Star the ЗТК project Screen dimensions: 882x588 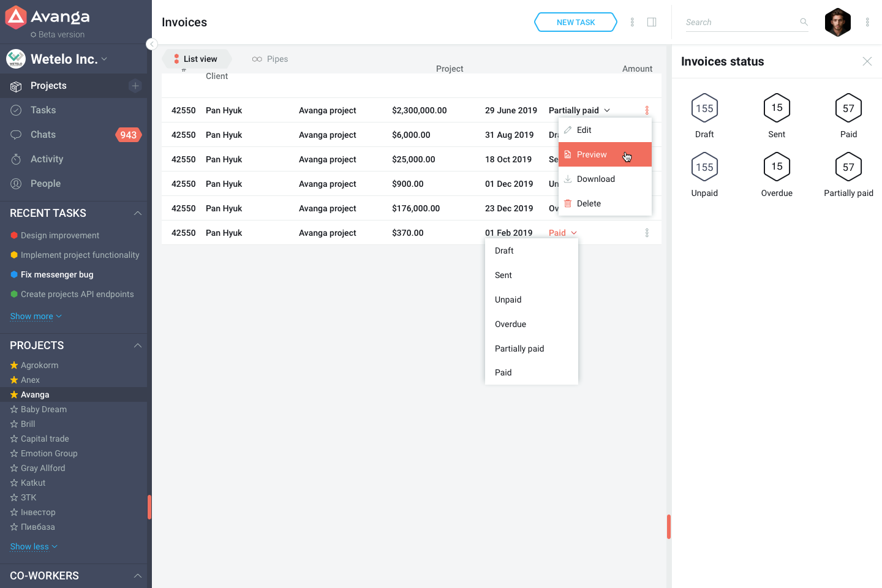[x=14, y=497]
